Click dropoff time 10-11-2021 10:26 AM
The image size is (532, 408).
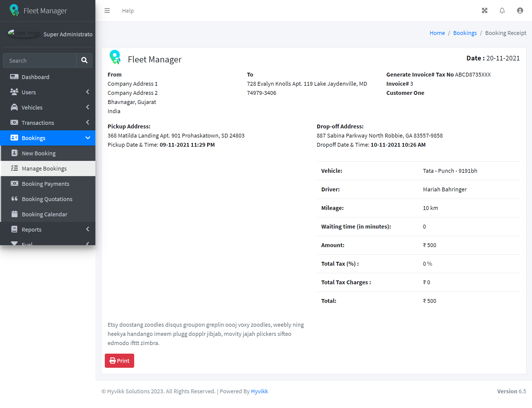click(x=398, y=145)
